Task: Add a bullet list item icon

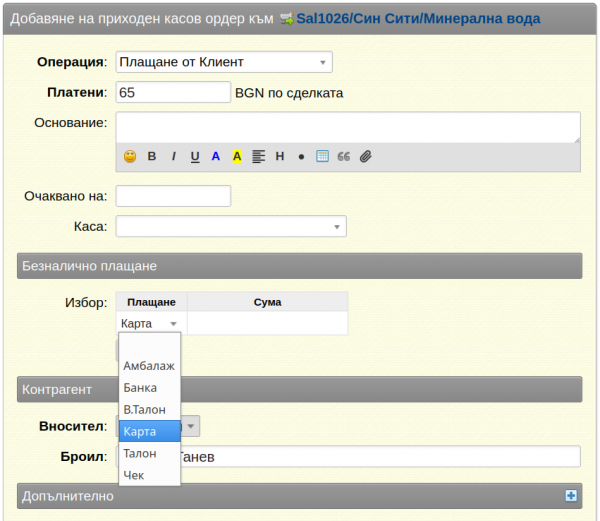Action: pos(301,157)
